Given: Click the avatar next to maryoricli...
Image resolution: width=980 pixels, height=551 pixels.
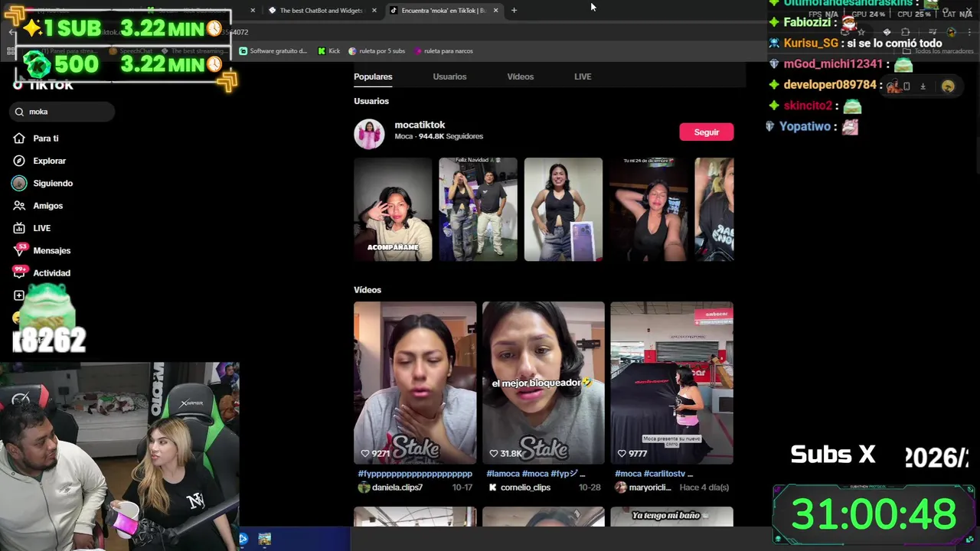Looking at the screenshot, I should pos(621,487).
